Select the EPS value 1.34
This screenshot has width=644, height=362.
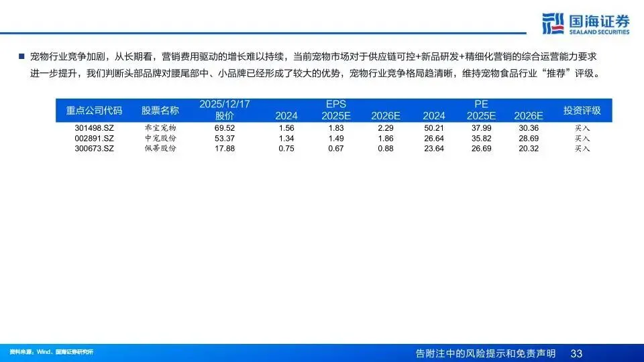286,138
